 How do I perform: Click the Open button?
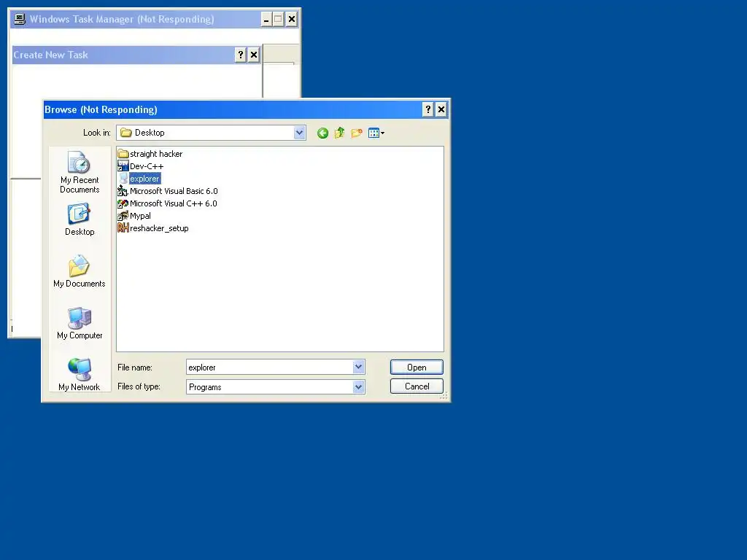[417, 367]
